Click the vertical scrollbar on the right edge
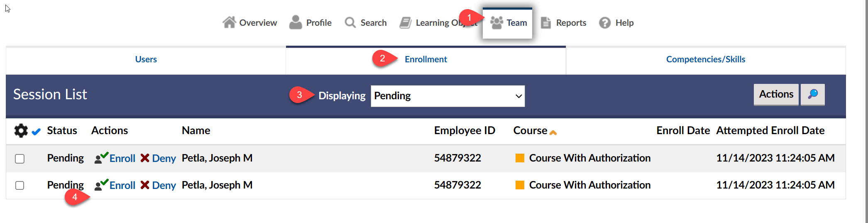Image resolution: width=868 pixels, height=223 pixels. [x=866, y=111]
